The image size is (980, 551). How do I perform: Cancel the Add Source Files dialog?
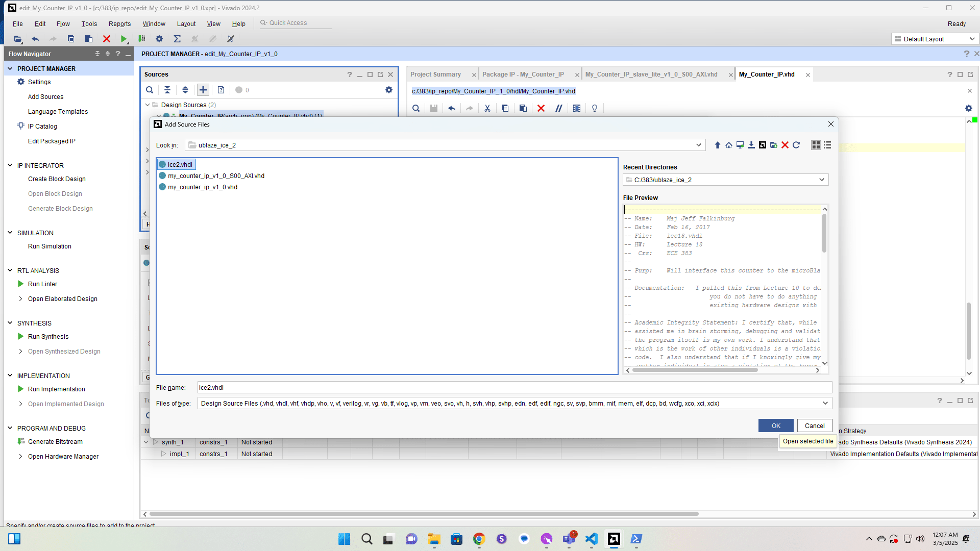(x=814, y=425)
